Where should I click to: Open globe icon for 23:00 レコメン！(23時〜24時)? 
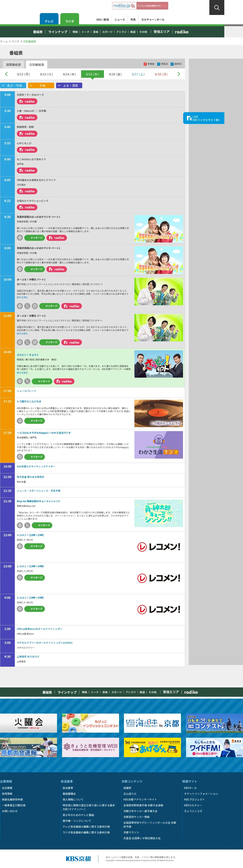click(x=20, y=577)
